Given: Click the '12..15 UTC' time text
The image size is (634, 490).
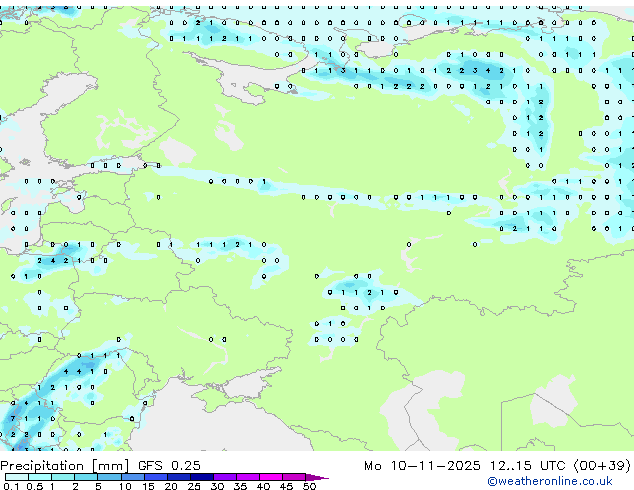Looking at the screenshot, I should point(527,466).
